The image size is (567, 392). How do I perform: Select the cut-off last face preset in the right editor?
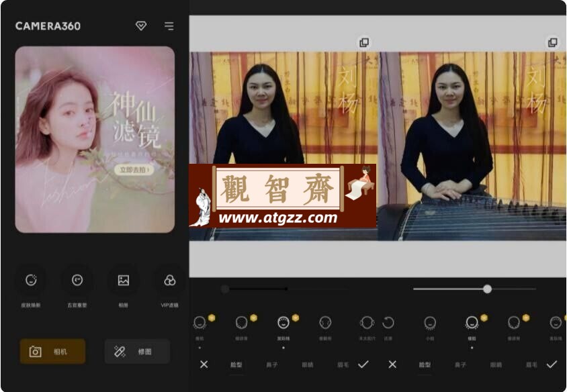[x=556, y=322]
